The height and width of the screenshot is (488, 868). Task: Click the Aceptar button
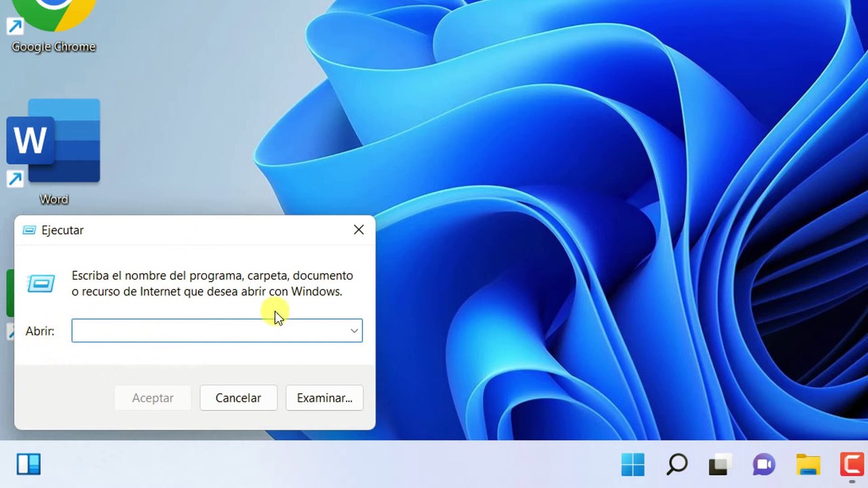(153, 398)
